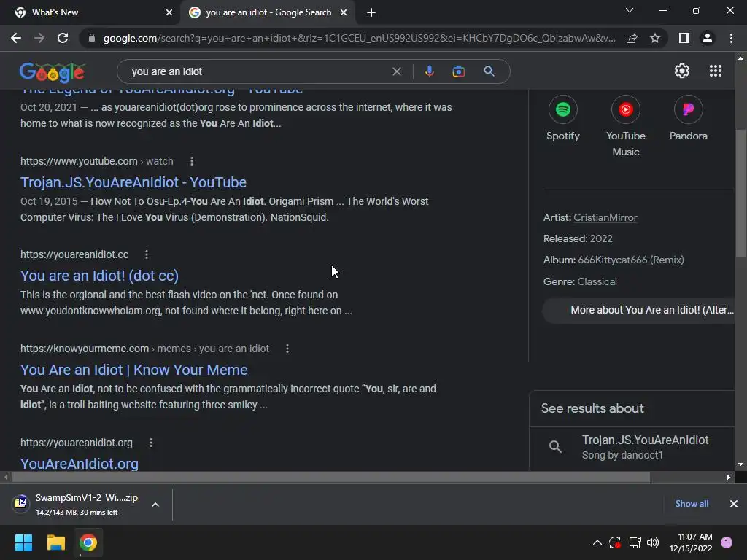Open File Explorer from taskbar

[55, 542]
